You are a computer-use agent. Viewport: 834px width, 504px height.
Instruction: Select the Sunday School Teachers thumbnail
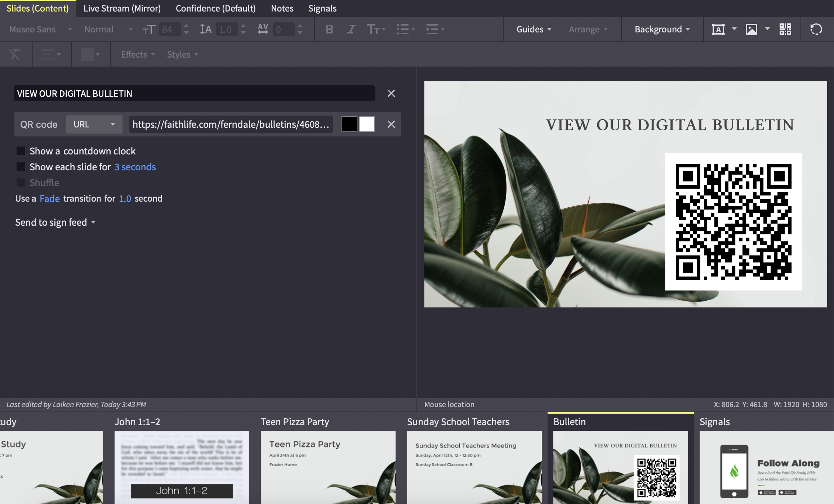point(474,467)
